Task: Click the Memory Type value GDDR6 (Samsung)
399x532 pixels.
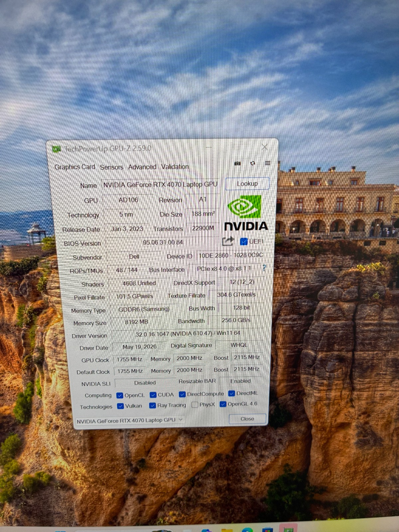Action: 144,309
